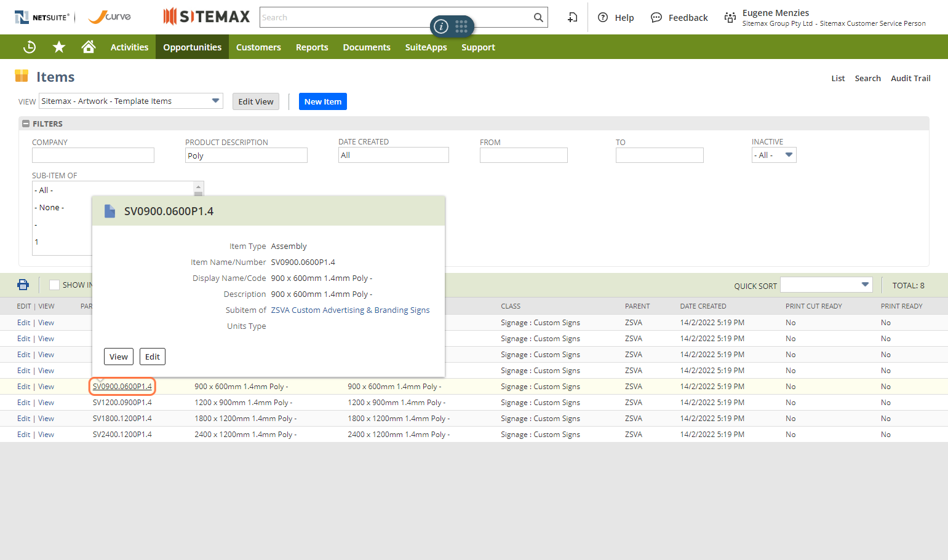Image resolution: width=948 pixels, height=560 pixels.
Task: Click the document icon in SV0900.0600P1.4 popup
Action: (x=110, y=211)
